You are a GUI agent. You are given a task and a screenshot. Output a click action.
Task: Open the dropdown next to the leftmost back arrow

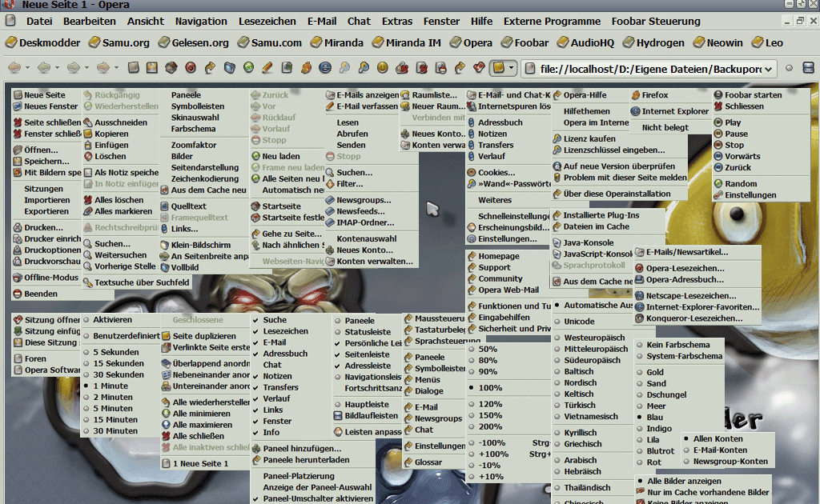click(27, 68)
